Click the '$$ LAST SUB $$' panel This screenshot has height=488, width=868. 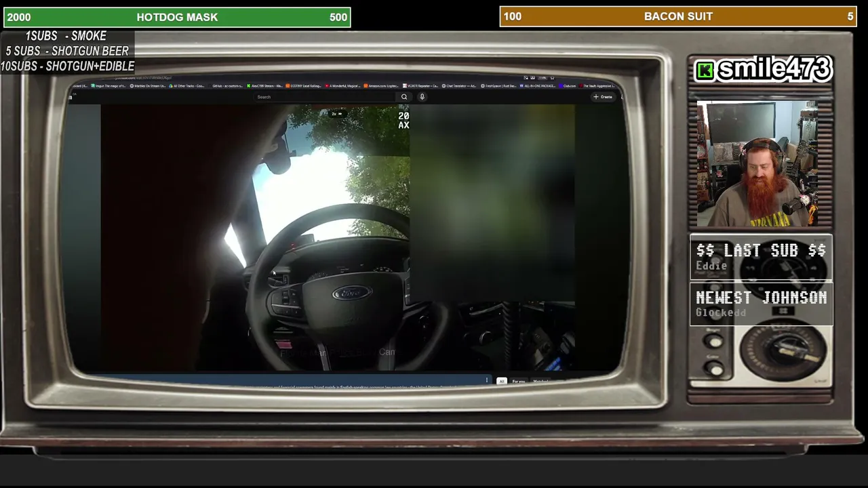(x=761, y=258)
